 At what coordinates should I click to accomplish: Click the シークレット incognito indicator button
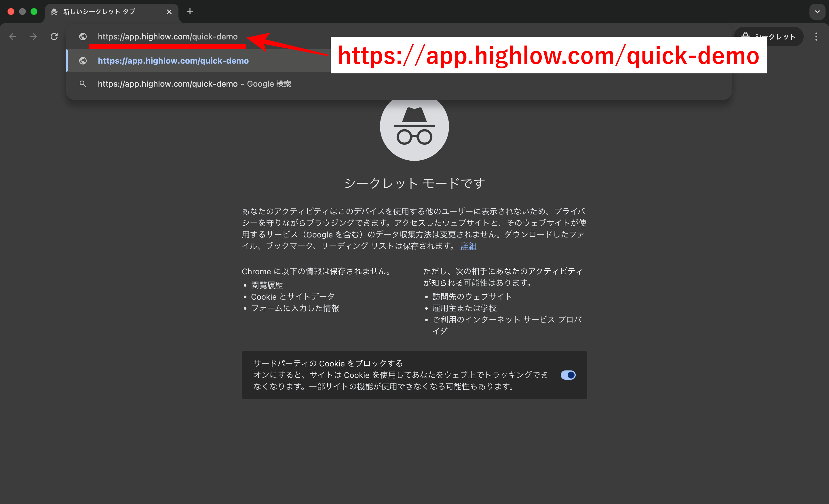pyautogui.click(x=769, y=36)
